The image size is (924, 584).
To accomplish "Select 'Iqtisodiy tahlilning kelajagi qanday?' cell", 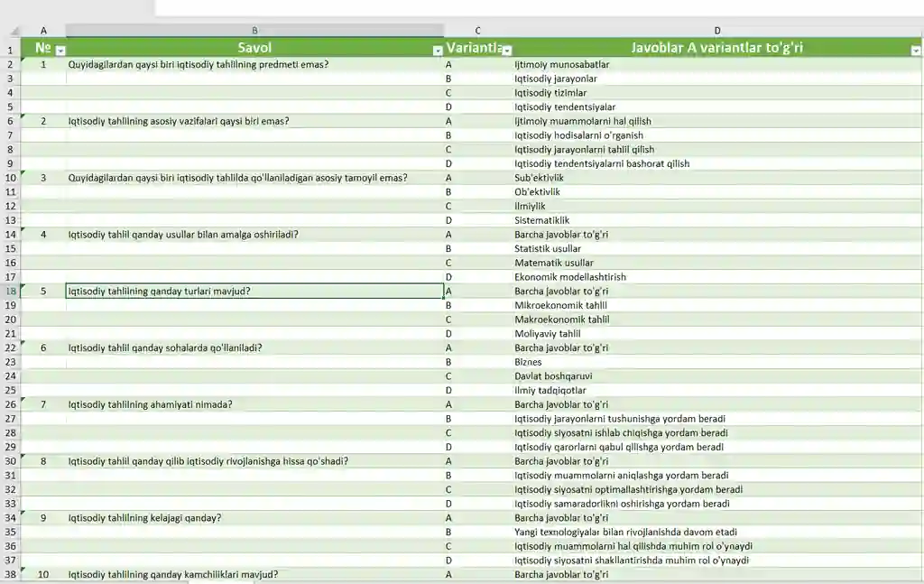I will [254, 517].
